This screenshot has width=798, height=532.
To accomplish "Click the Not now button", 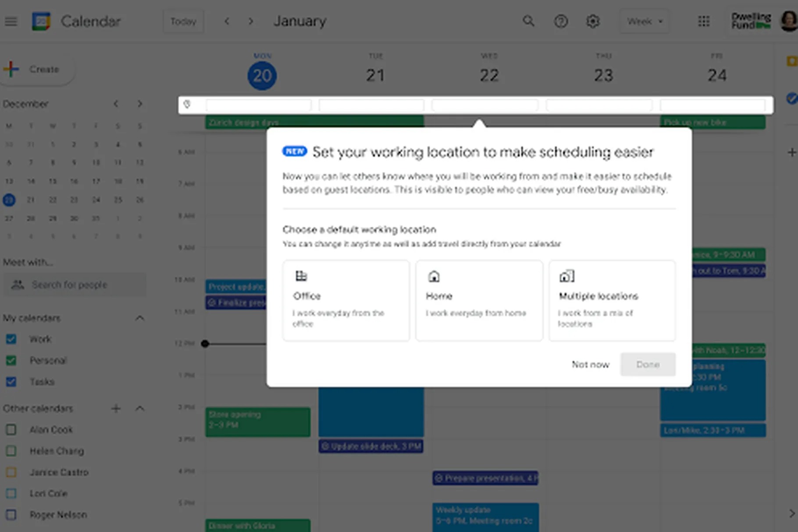I will click(x=590, y=364).
